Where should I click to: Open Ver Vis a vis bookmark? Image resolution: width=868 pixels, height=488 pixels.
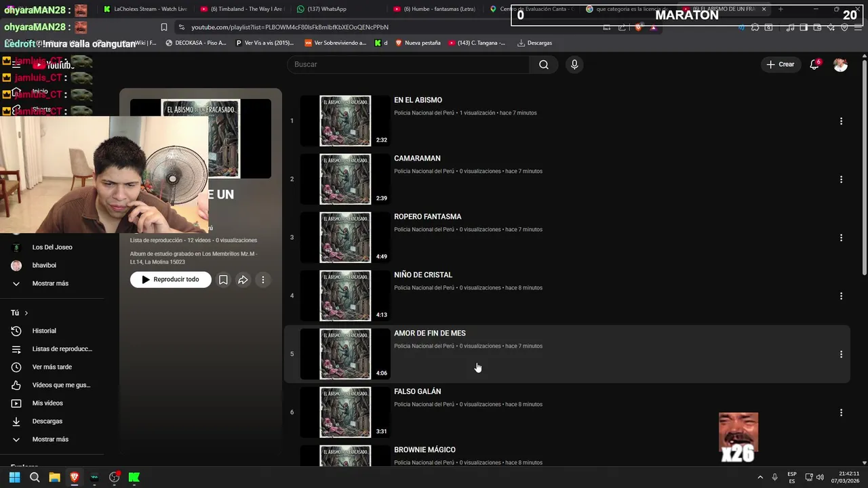pos(264,43)
